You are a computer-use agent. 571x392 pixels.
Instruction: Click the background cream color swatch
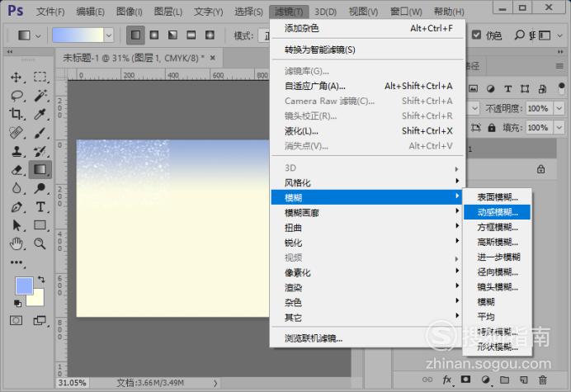[36, 299]
